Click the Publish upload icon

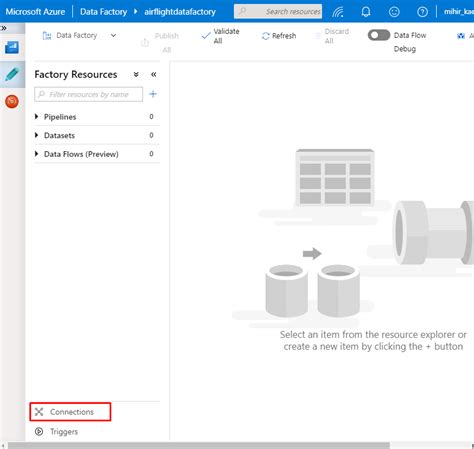click(x=145, y=42)
